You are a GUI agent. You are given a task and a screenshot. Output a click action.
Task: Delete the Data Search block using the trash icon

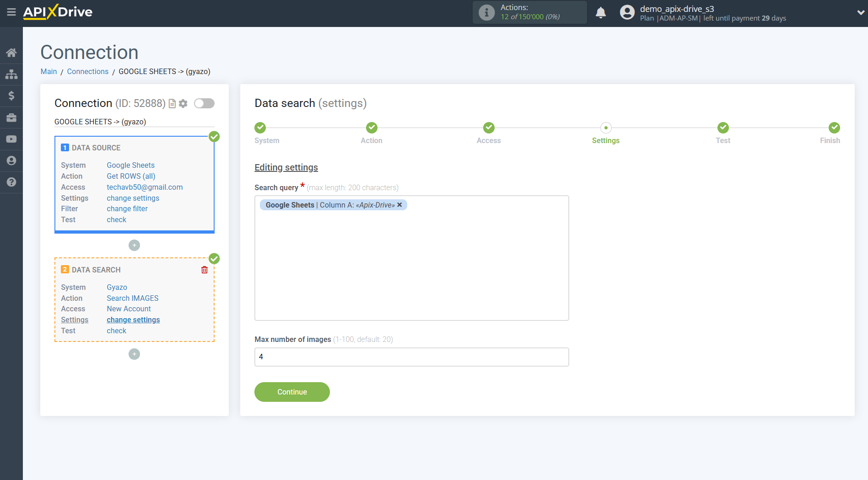tap(204, 269)
